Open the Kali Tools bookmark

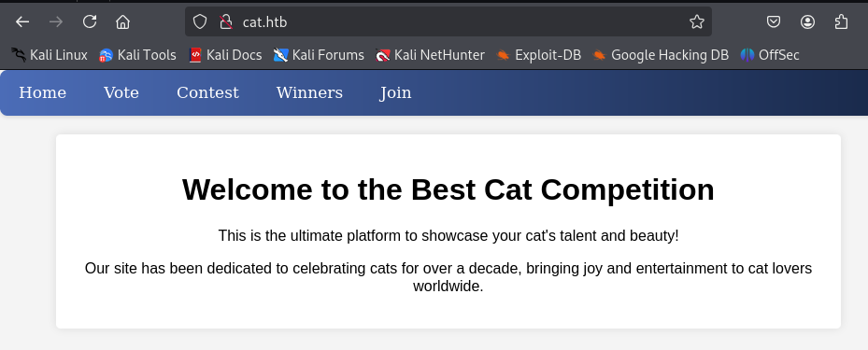click(138, 55)
